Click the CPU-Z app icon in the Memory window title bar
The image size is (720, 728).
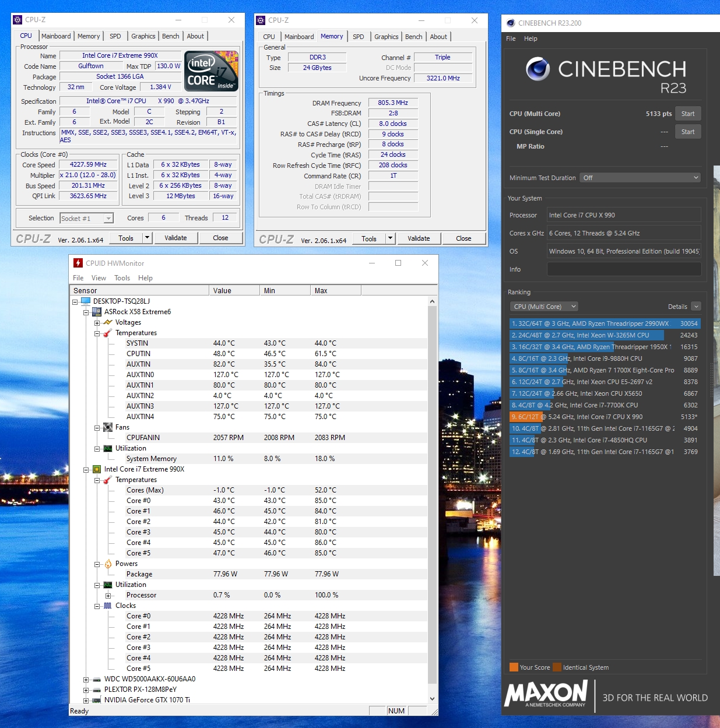(x=261, y=20)
